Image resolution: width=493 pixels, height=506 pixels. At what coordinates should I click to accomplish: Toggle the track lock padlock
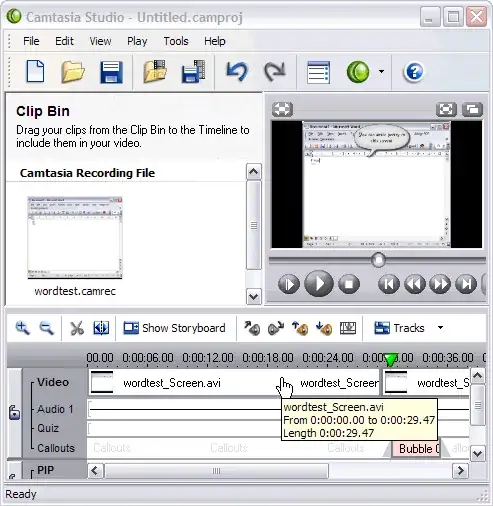[14, 412]
